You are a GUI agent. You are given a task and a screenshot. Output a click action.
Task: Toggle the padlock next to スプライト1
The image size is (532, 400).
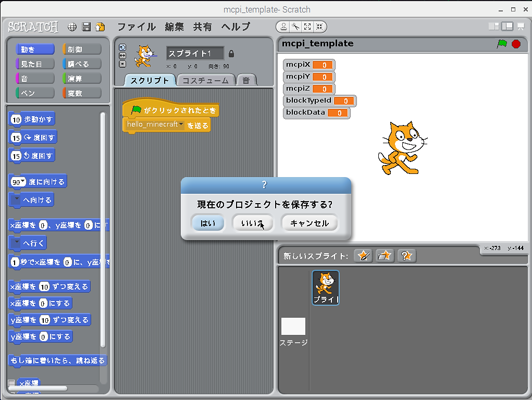tap(231, 54)
